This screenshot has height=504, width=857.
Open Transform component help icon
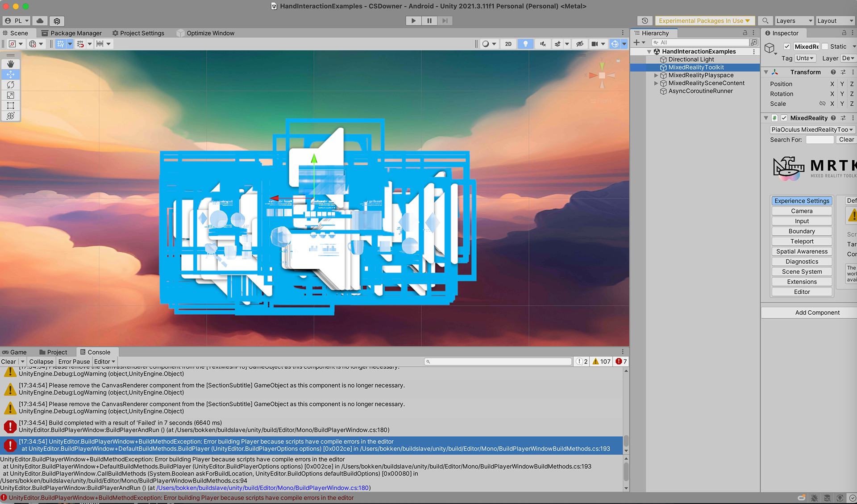tap(833, 72)
